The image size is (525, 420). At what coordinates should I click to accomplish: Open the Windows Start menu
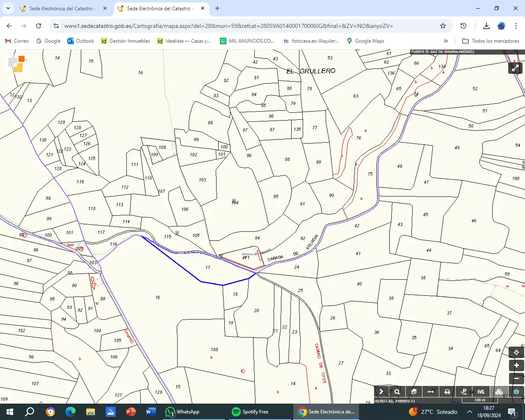(x=10, y=412)
